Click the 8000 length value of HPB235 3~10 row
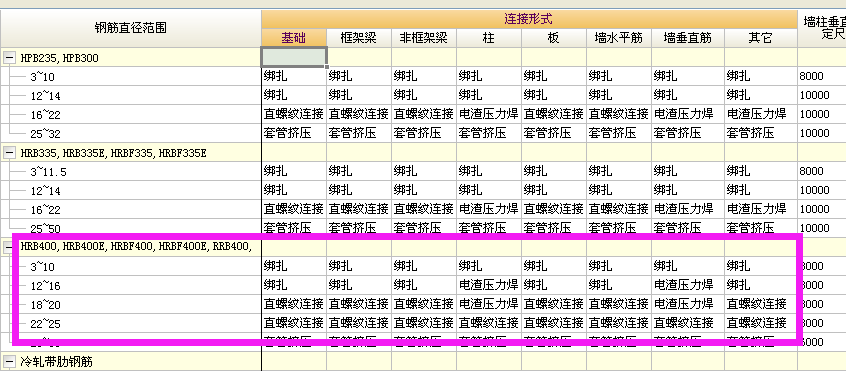Screen dimensions: 846x371 pyautogui.click(x=811, y=77)
